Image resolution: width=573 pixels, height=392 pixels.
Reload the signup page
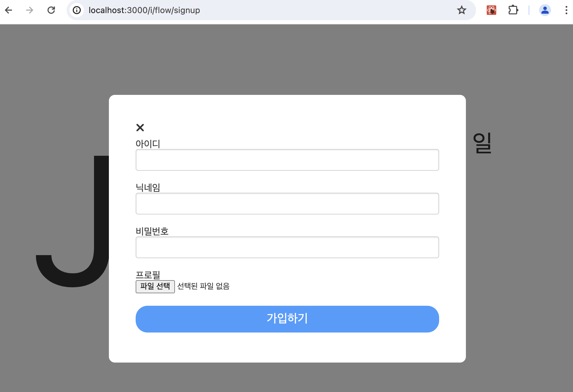pyautogui.click(x=51, y=10)
